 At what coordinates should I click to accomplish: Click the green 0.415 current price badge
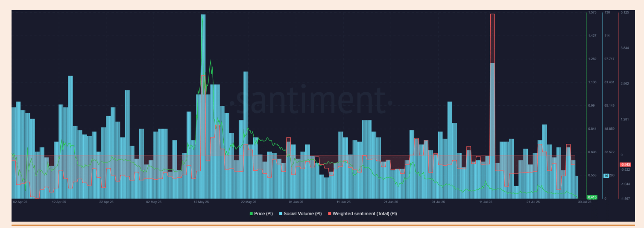pos(592,197)
